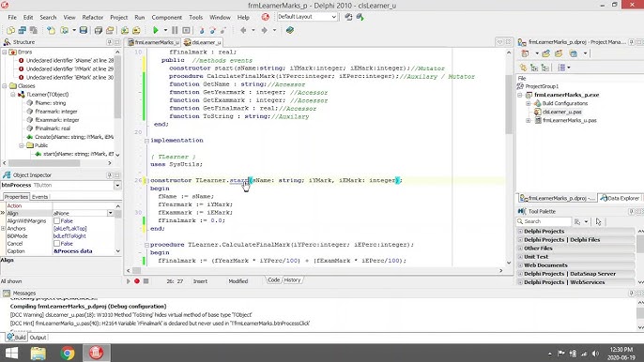The width and height of the screenshot is (644, 362).
Task: Open the Default Layout dropdown
Action: [334, 17]
